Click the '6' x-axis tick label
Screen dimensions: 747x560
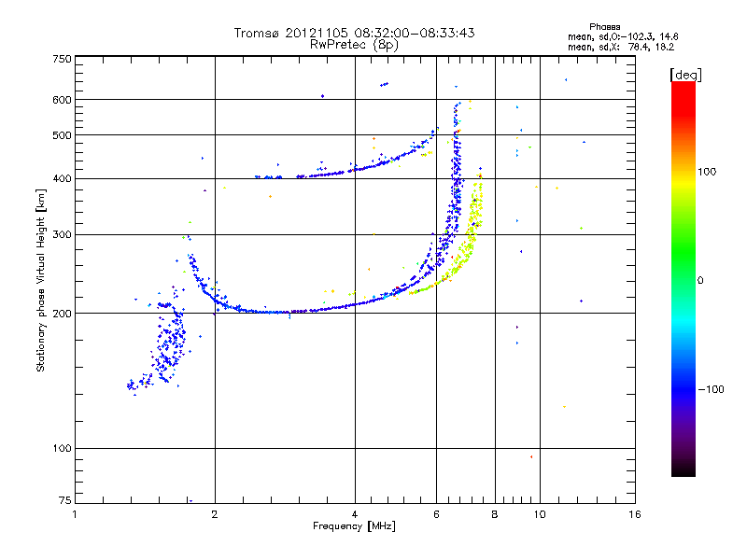436,514
